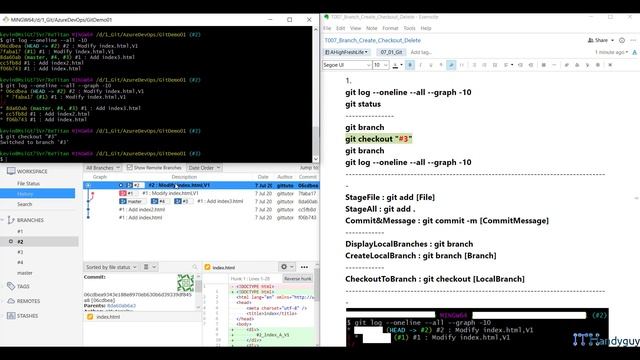640x360 pixels.
Task: Click the Workspace monitor icon in Sourcetree
Action: pos(11,171)
